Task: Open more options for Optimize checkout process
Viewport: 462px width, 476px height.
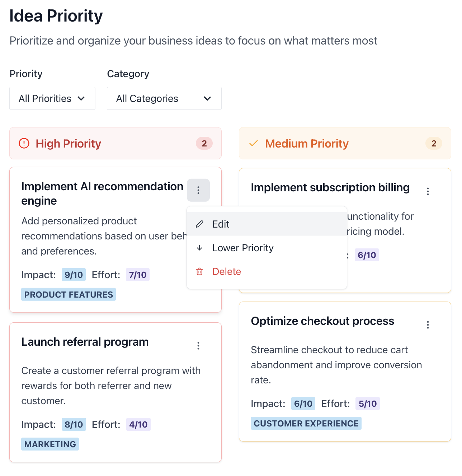Action: (428, 325)
